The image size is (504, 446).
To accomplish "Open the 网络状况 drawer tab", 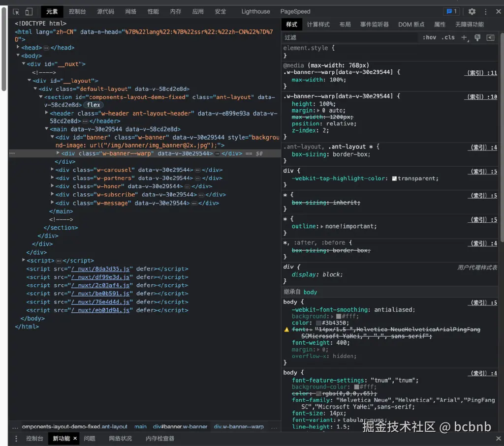I will 120,438.
